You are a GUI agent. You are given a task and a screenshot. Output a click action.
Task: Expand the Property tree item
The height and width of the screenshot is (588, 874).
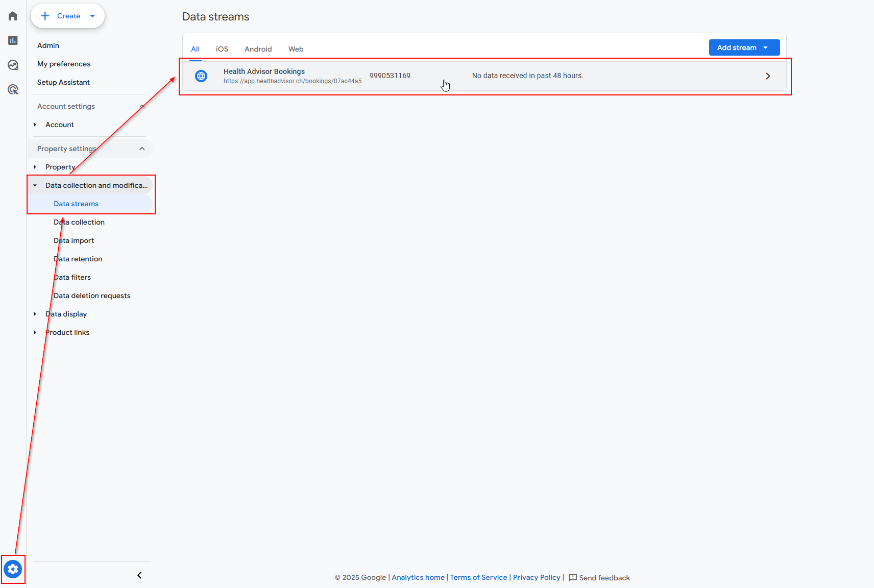point(35,167)
